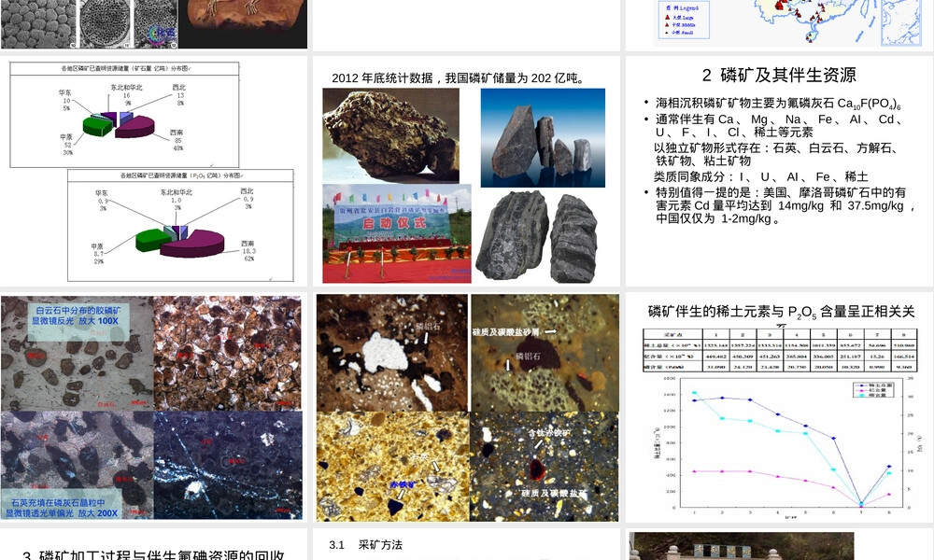Viewport: 934px width, 560px height.
Task: Click the pie label 东北和华北 16 9%
Action: point(126,95)
